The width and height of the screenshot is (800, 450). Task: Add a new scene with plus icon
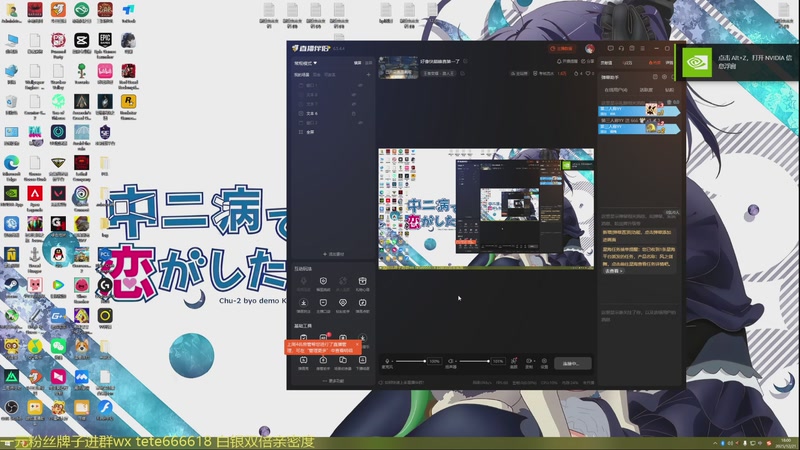[x=368, y=74]
